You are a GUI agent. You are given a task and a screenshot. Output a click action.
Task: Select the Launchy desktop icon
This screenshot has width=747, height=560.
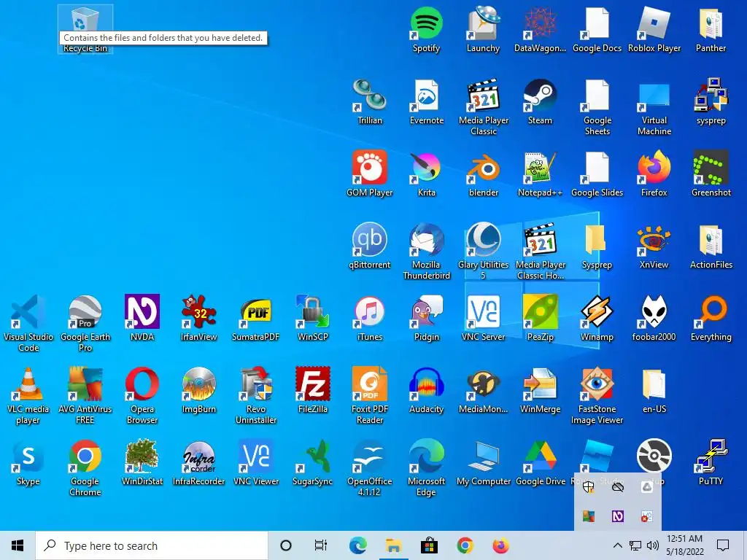point(483,29)
